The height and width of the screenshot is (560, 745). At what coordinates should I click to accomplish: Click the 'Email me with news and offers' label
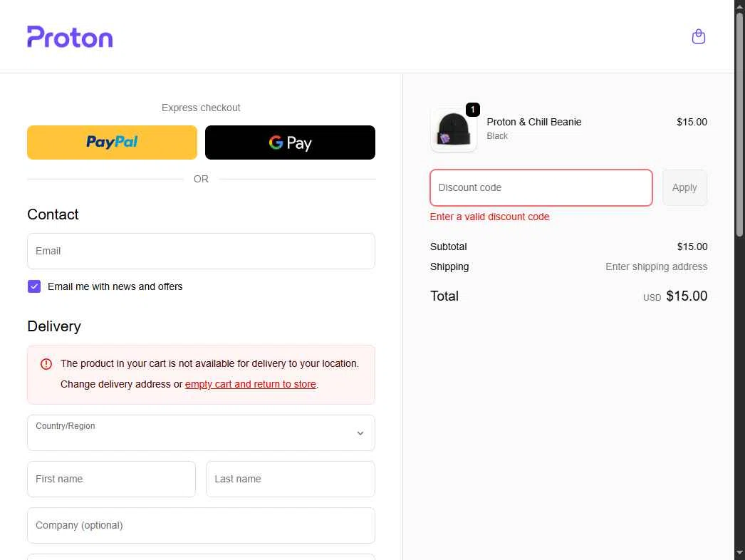(115, 286)
